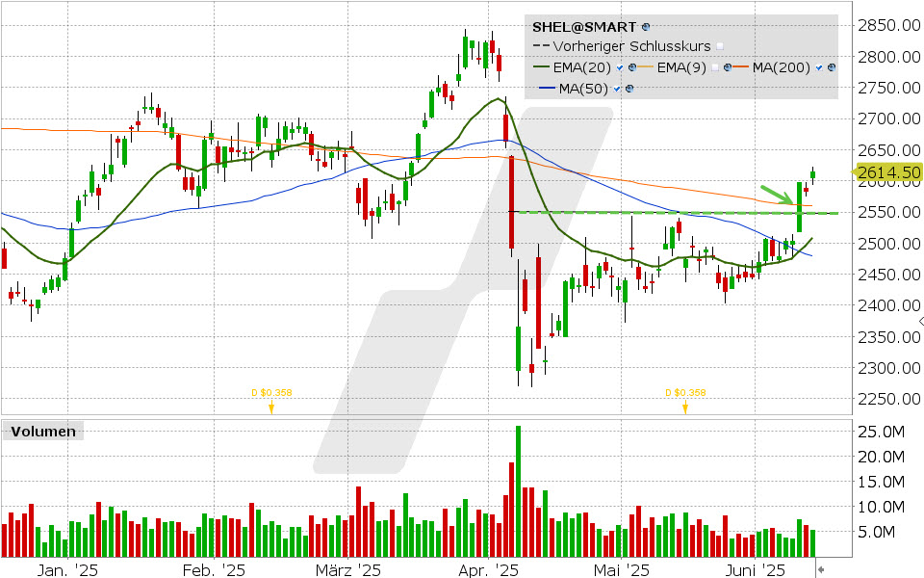
Task: Open settings icon for MA(50)
Action: pyautogui.click(x=629, y=89)
